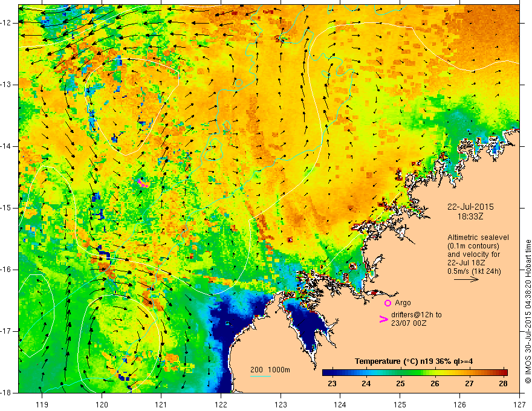
Task: Click longitude axis label 127
Action: pos(519,404)
